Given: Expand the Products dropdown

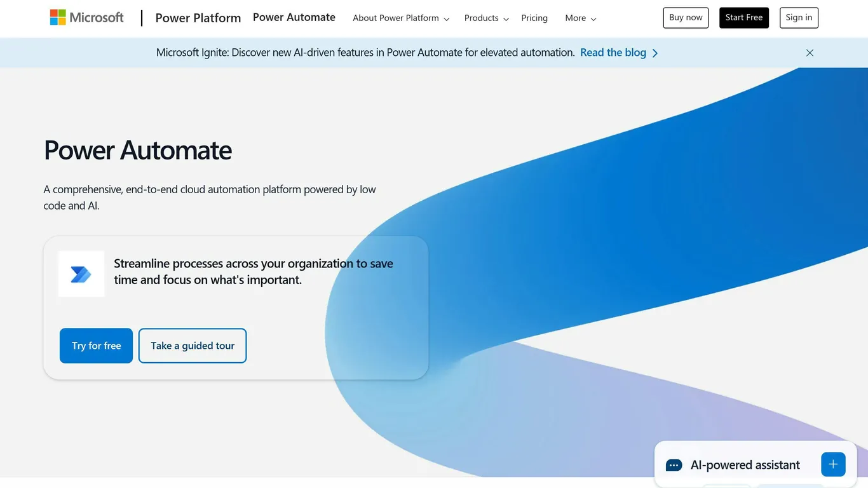Looking at the screenshot, I should click(x=487, y=18).
